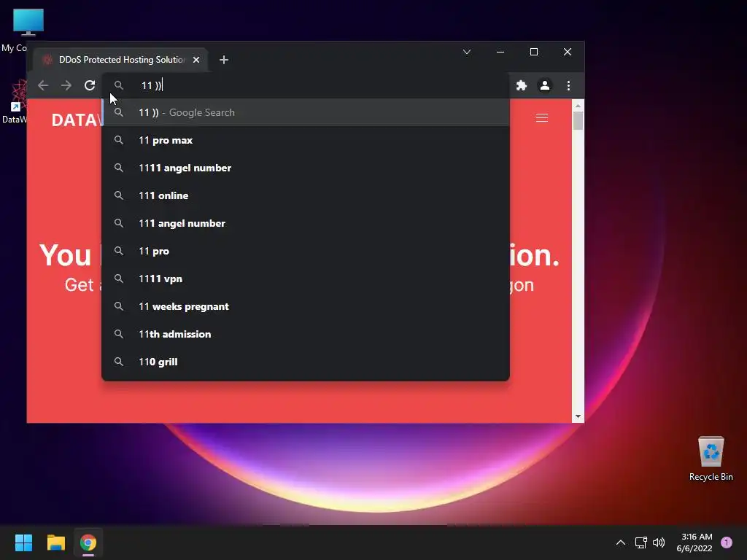Screen dimensions: 747x560
Task: Maximize the Chrome window
Action: point(534,52)
